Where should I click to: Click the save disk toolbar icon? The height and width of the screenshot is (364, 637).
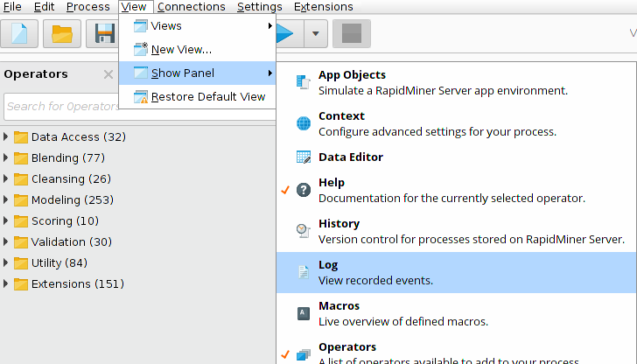pos(104,33)
